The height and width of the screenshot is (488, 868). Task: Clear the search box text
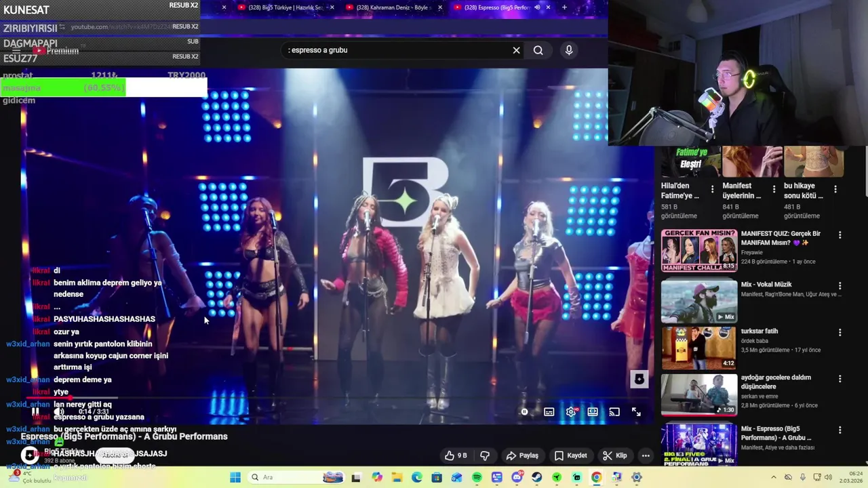pos(516,50)
